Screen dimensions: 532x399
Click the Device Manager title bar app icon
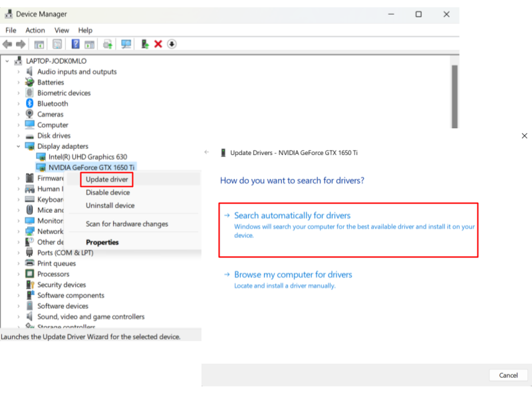coord(9,14)
